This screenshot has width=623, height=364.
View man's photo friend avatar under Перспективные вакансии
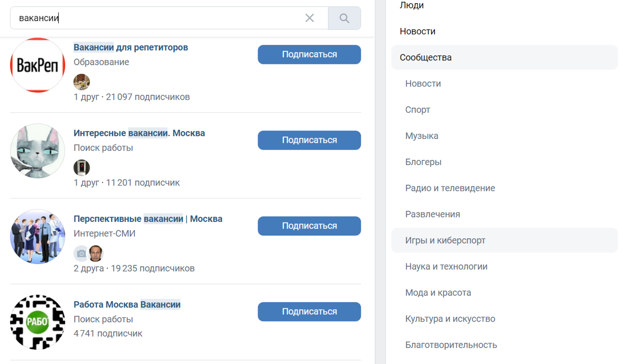[96, 254]
